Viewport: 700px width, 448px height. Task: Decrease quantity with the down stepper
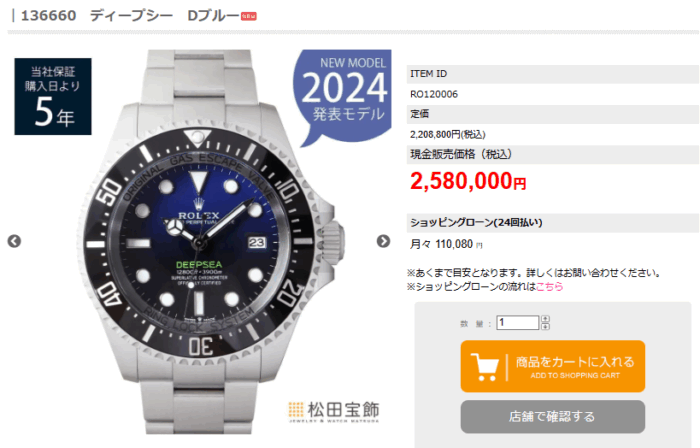click(545, 327)
